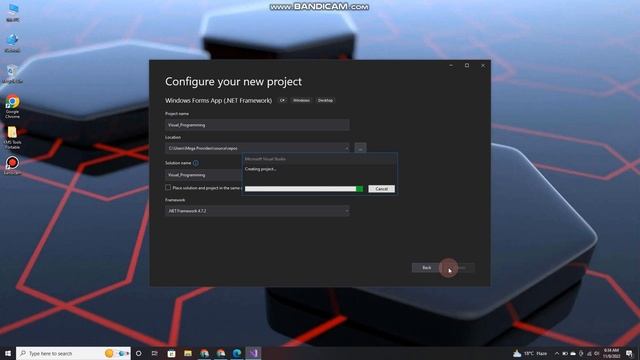Viewport: 640px width, 360px height.
Task: Open the Recycle Bin desktop icon
Action: coord(12,74)
